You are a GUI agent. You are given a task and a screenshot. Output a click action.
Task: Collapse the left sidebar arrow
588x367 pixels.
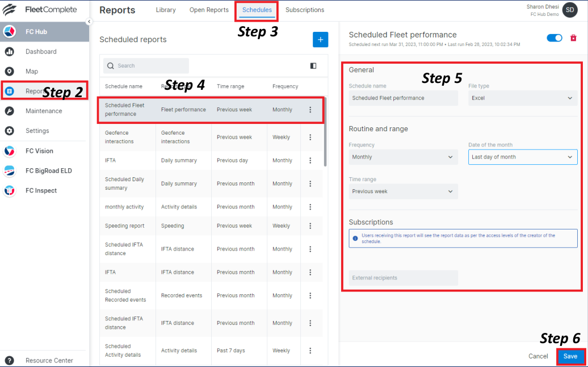pyautogui.click(x=89, y=22)
